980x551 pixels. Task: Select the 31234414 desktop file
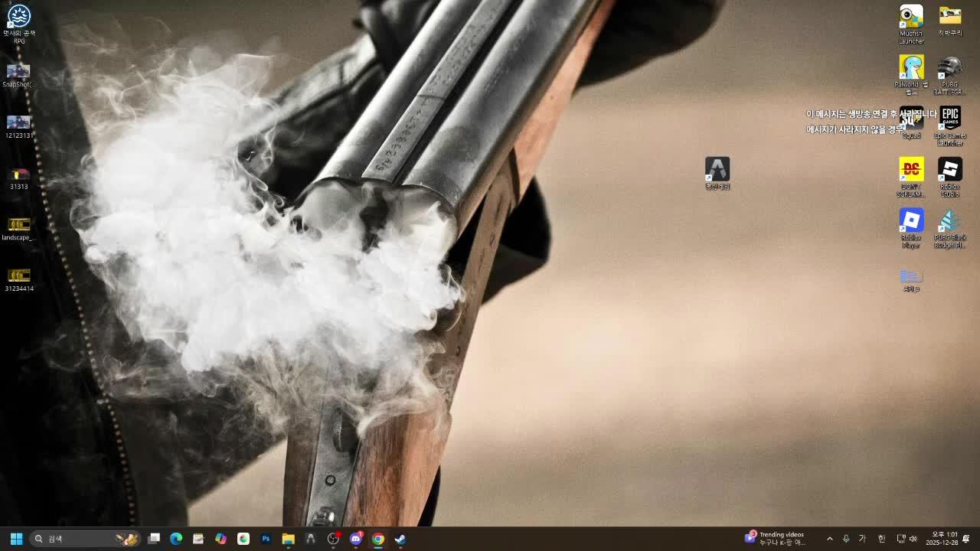pyautogui.click(x=19, y=280)
